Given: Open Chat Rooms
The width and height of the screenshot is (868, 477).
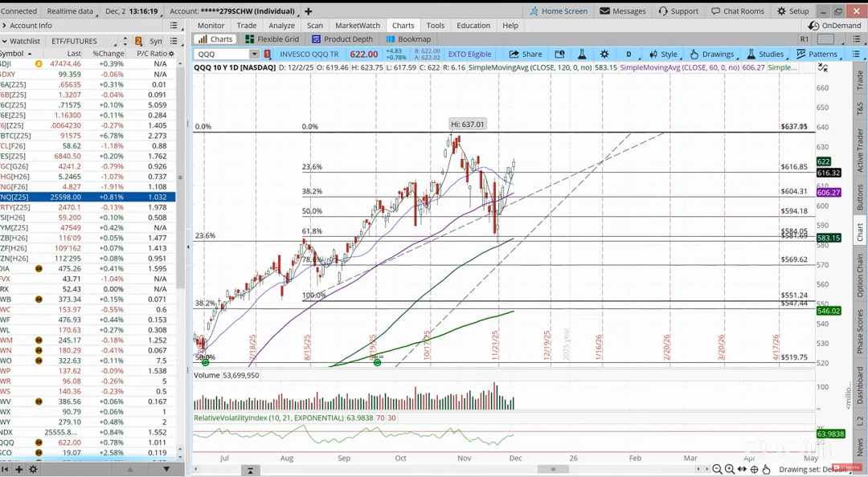Looking at the screenshot, I should (737, 11).
